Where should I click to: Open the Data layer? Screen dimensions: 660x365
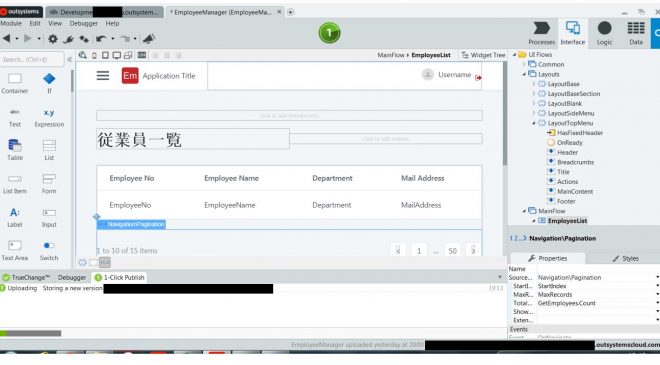tap(636, 33)
